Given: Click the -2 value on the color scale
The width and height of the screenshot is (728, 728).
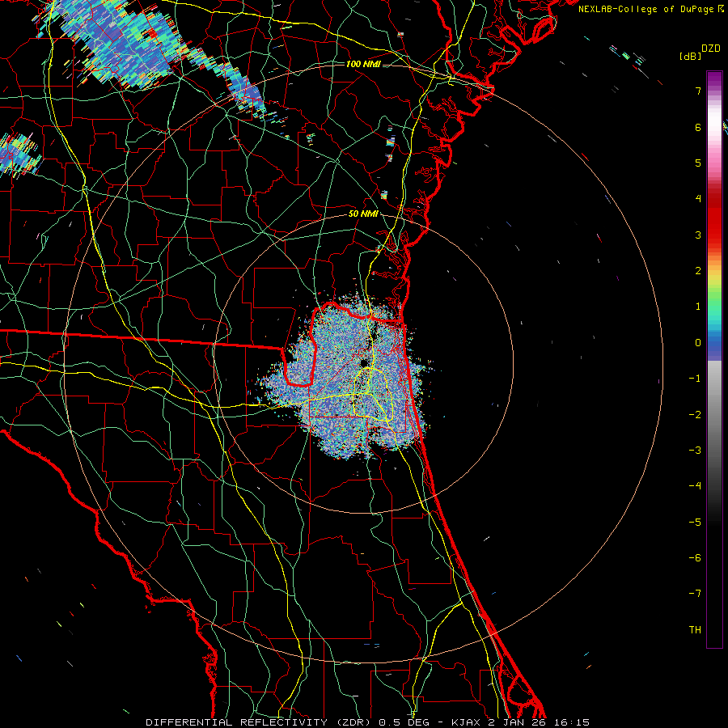Looking at the screenshot, I should point(695,415).
